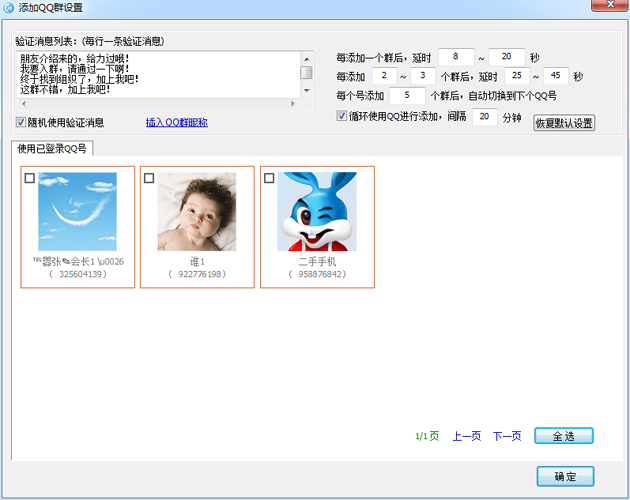Click 恢复默认设置 button
This screenshot has width=630, height=500.
pyautogui.click(x=564, y=123)
